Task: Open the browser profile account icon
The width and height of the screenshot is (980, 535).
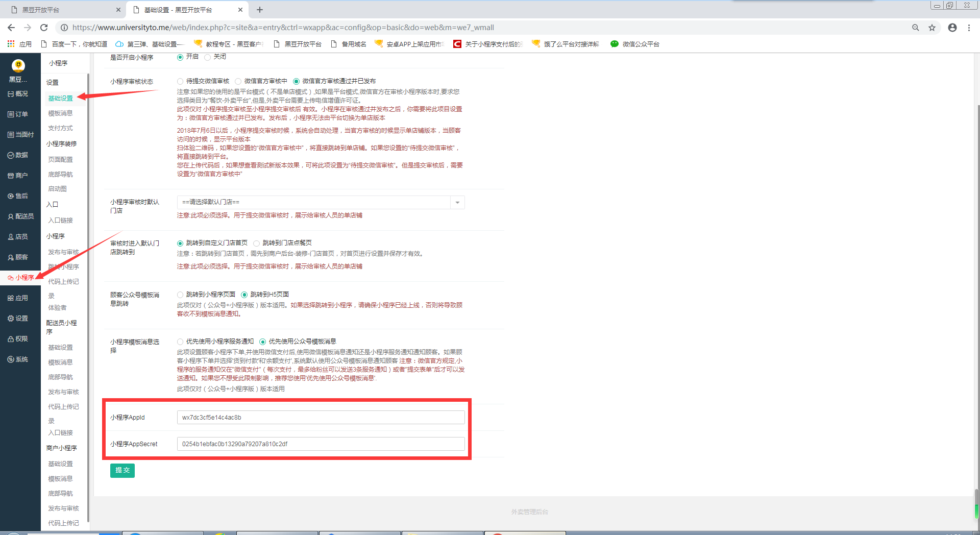Action: point(952,28)
